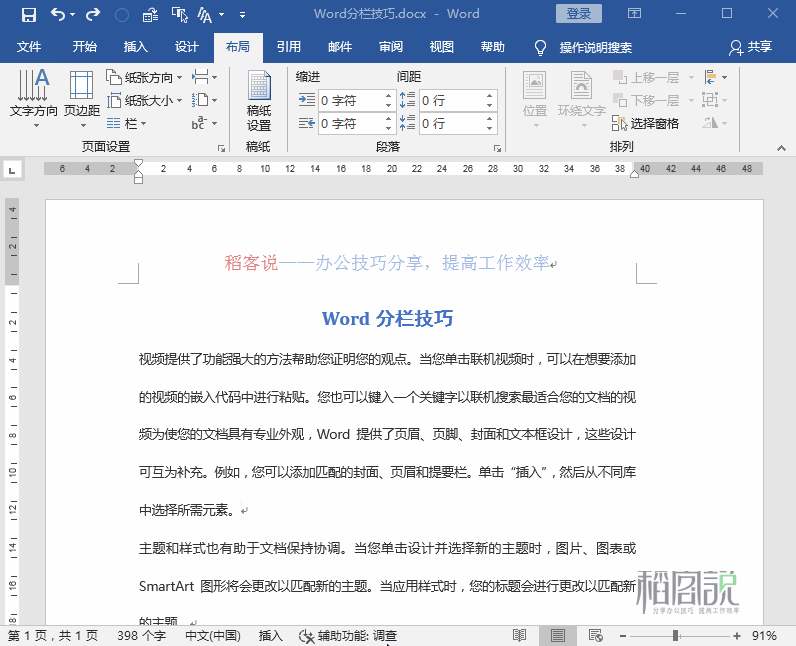Click the language indicator 中文(中国)
This screenshot has height=646, width=796.
pos(213,636)
